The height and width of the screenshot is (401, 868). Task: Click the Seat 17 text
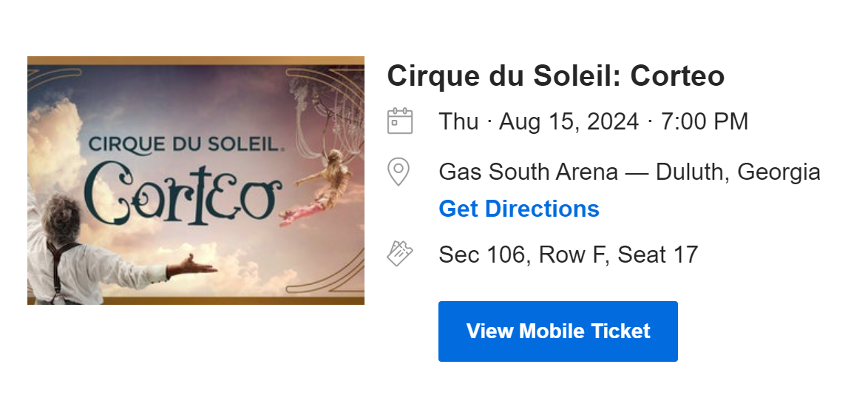click(x=658, y=255)
